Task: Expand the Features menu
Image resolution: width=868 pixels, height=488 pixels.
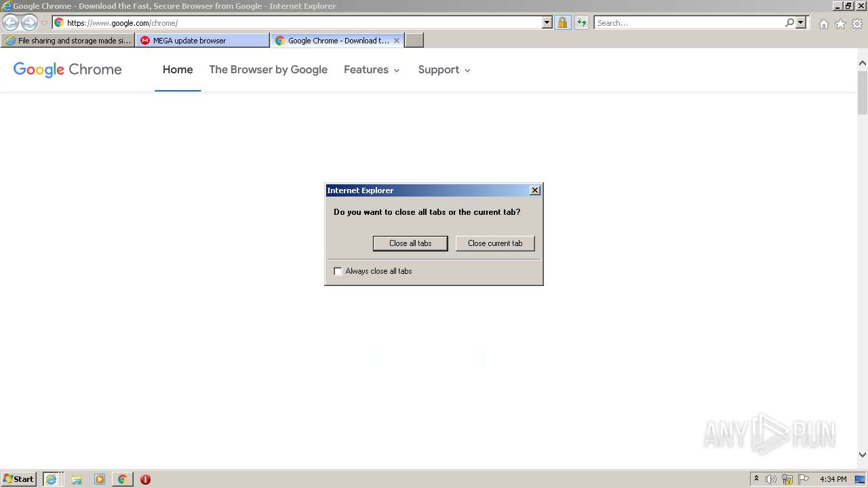Action: pyautogui.click(x=372, y=70)
